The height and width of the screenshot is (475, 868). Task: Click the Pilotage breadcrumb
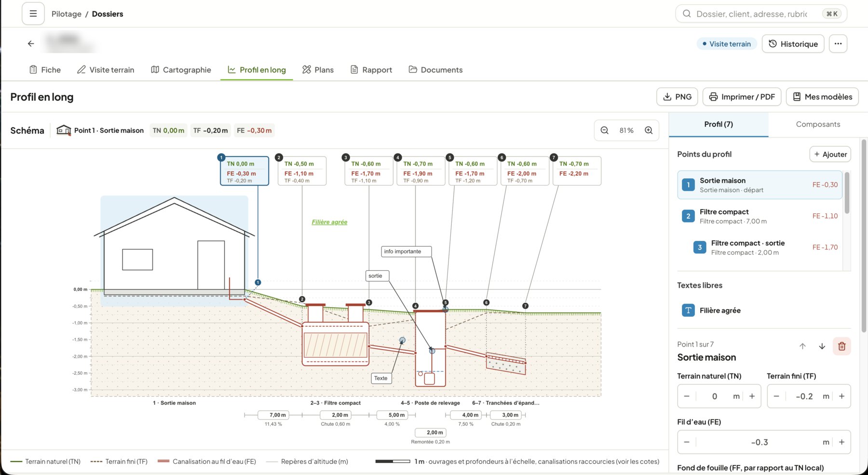click(67, 14)
